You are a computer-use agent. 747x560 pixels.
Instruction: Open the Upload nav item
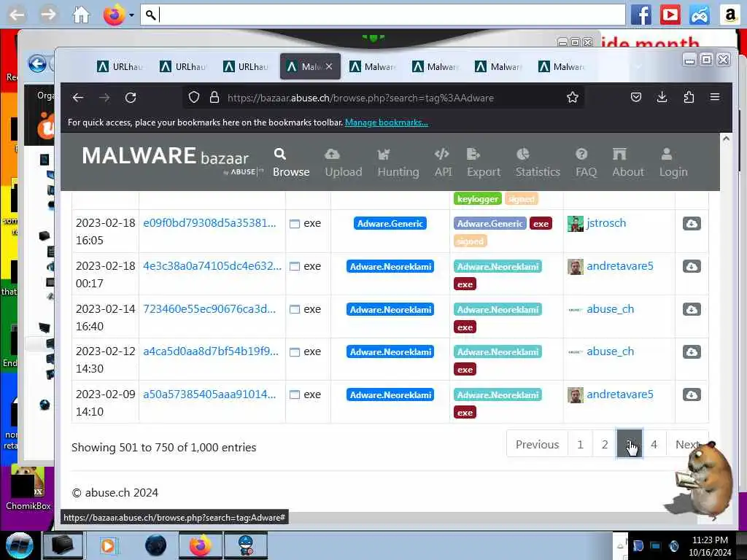pyautogui.click(x=344, y=163)
